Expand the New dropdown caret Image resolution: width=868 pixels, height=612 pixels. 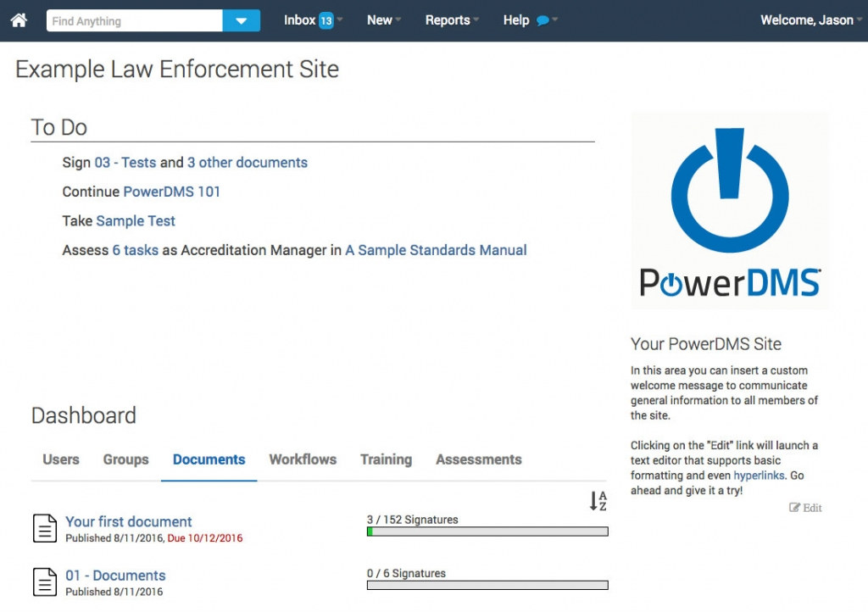click(x=398, y=20)
